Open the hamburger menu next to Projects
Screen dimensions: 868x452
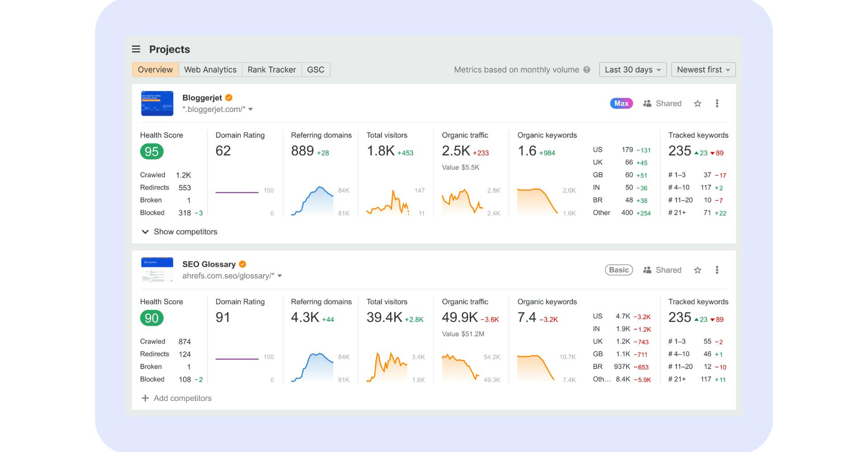click(136, 49)
